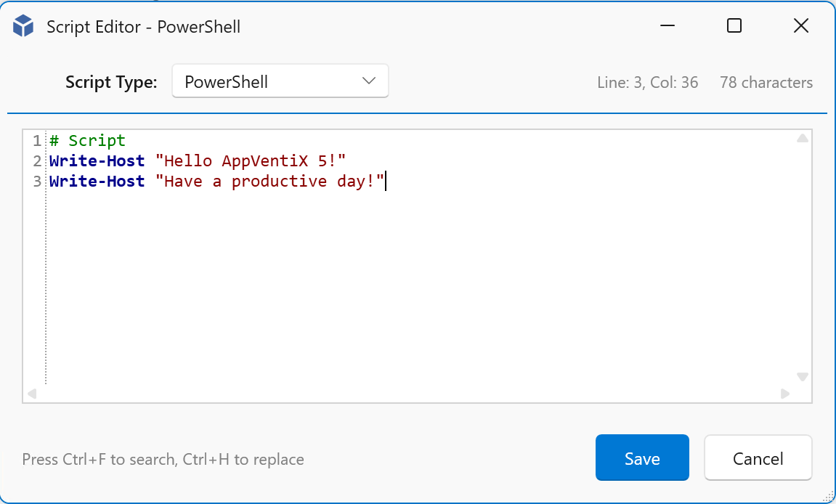Click Write-Host keyword on line 2
This screenshot has height=504, width=836.
click(97, 161)
